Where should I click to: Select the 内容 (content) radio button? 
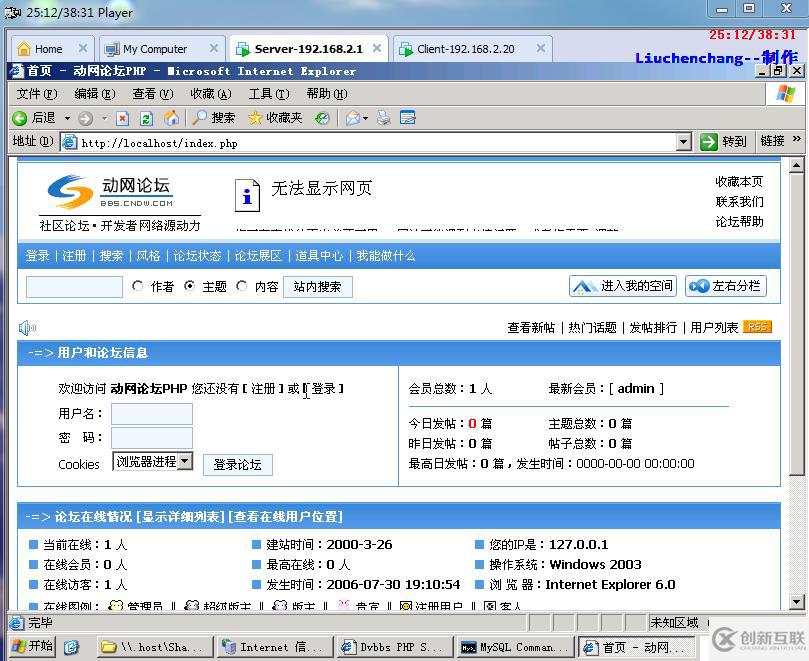coord(241,285)
